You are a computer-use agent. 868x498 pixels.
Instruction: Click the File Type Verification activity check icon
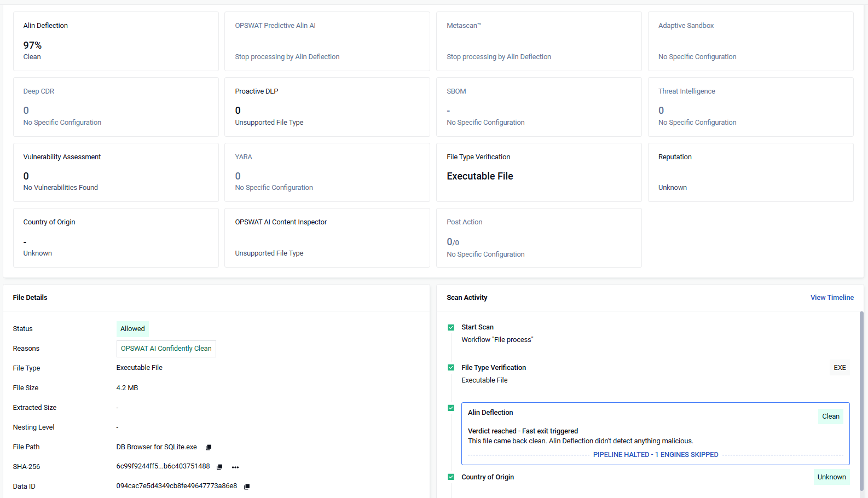point(451,368)
